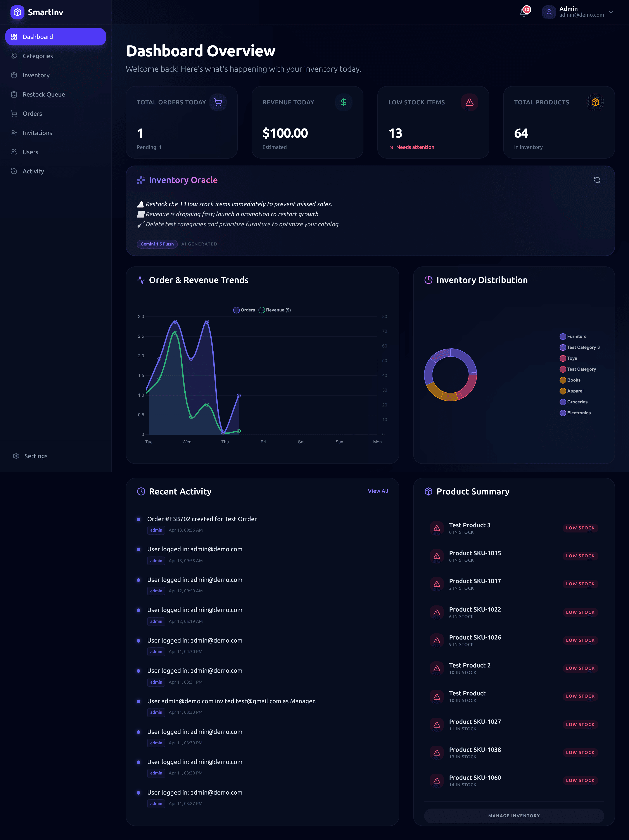The height and width of the screenshot is (840, 629).
Task: Click the warning icon beside Product SKU-1060
Action: coord(437,781)
